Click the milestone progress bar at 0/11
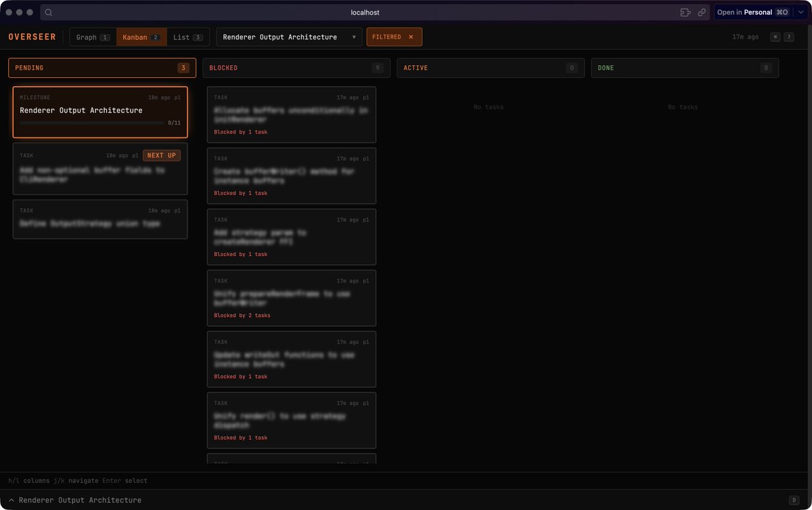The width and height of the screenshot is (812, 510). [x=91, y=123]
